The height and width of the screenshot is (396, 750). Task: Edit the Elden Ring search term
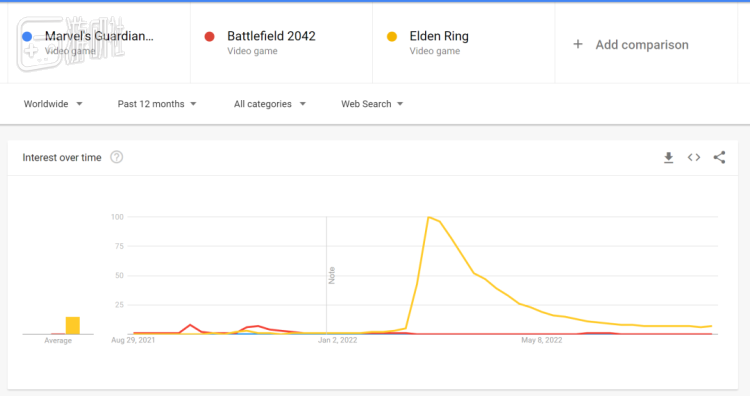tap(439, 36)
